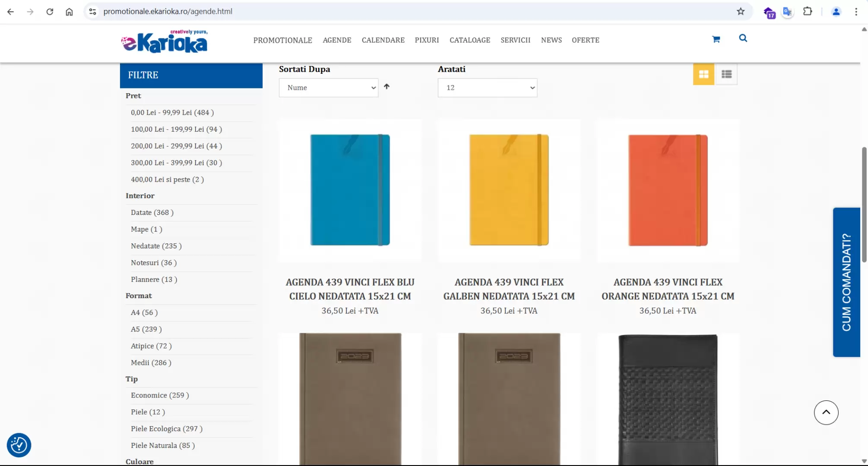Open the Sortati Dupa Nume dropdown
The height and width of the screenshot is (466, 868).
[328, 88]
